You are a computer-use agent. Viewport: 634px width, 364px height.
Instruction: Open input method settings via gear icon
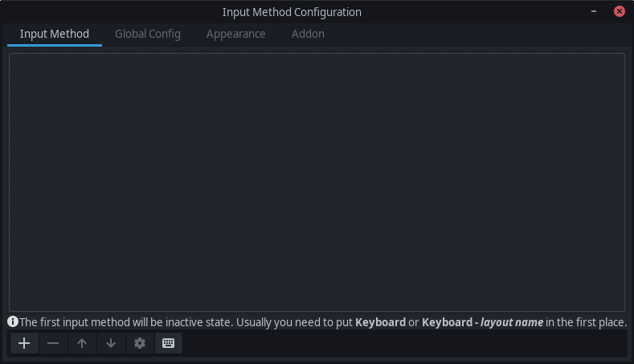pos(140,343)
